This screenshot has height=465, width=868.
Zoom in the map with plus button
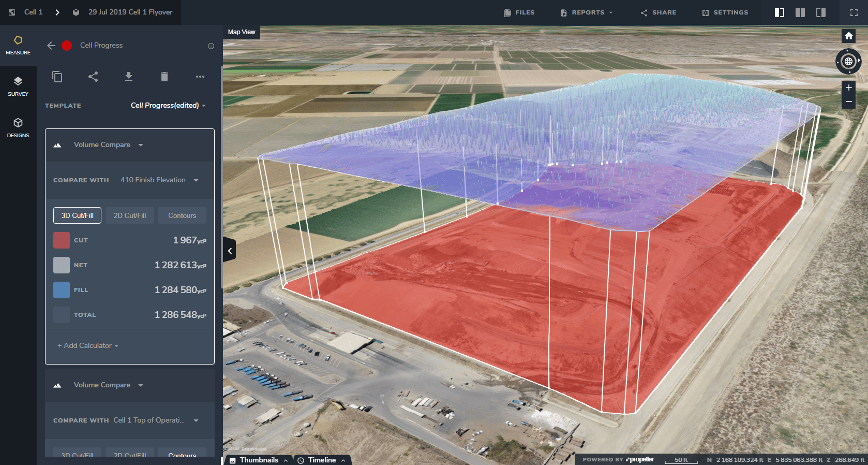tap(848, 88)
